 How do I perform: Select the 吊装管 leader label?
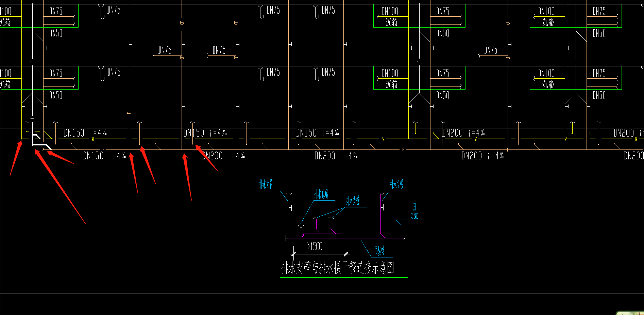(379, 251)
